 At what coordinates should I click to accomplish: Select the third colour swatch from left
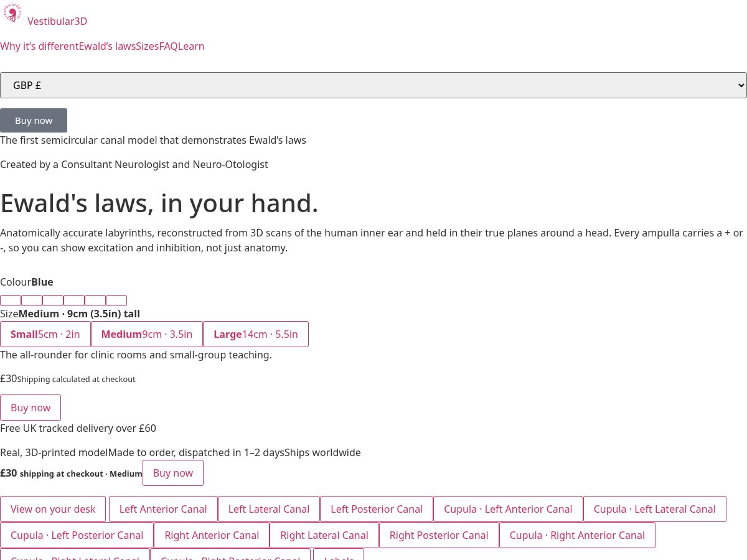pos(53,301)
